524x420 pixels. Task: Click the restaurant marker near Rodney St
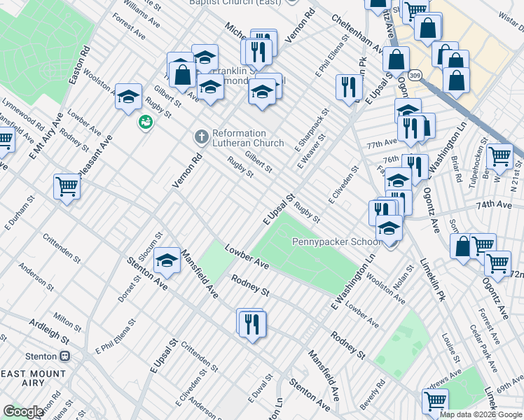(x=252, y=325)
